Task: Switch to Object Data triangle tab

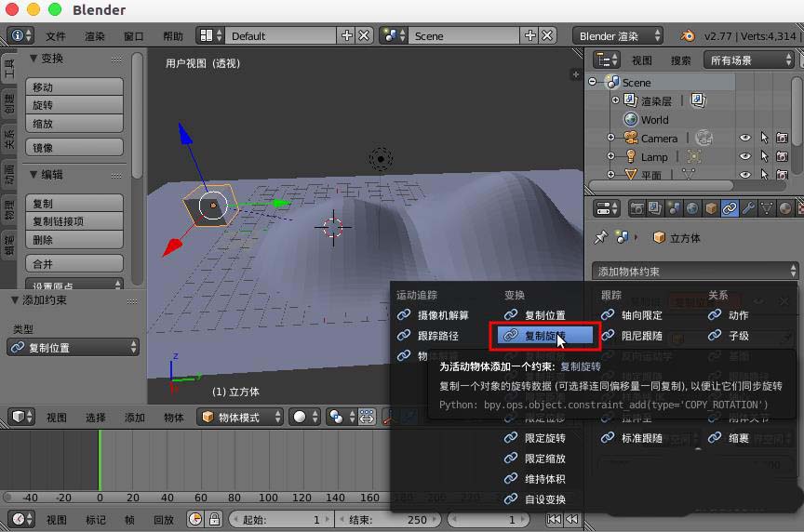Action: tap(766, 208)
